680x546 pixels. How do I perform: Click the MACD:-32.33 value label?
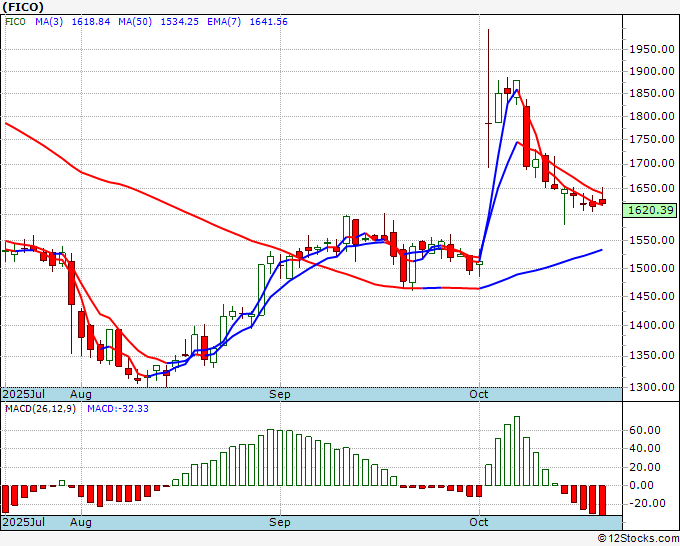pyautogui.click(x=118, y=409)
